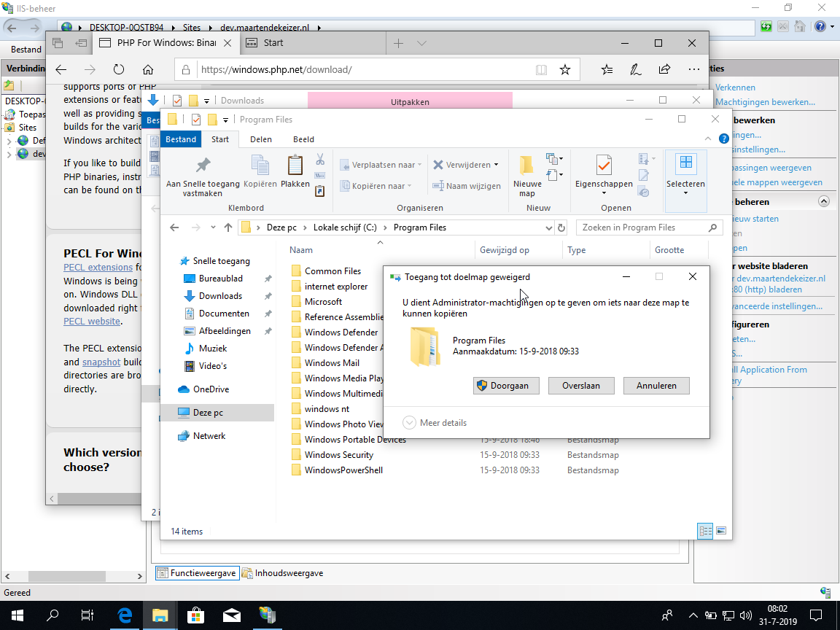Refresh the Program Files folder view

tap(561, 227)
